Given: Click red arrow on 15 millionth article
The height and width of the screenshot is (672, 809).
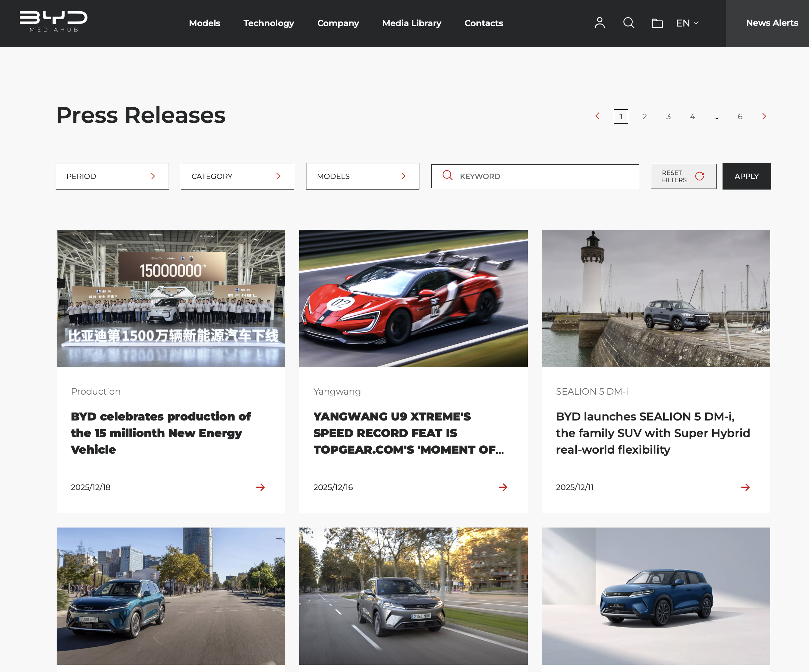Looking at the screenshot, I should click(x=260, y=487).
